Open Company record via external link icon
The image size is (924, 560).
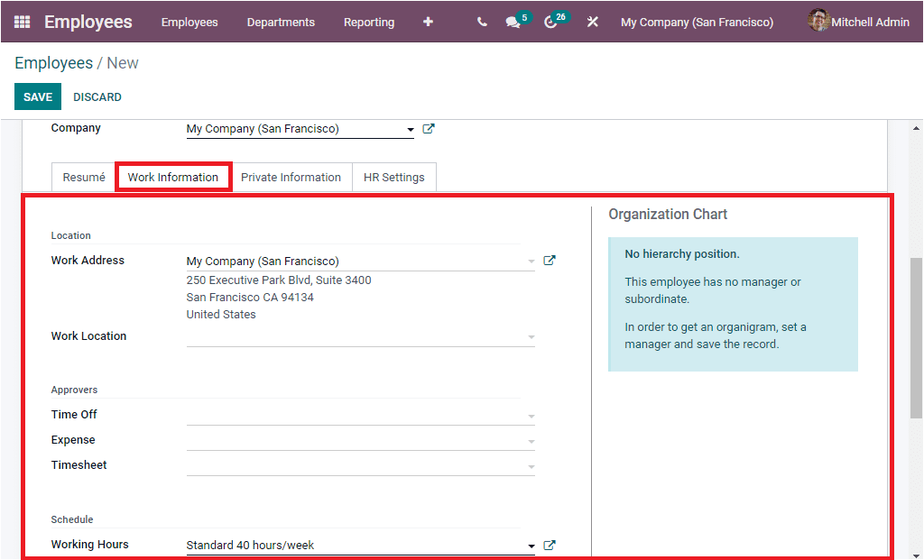point(428,128)
